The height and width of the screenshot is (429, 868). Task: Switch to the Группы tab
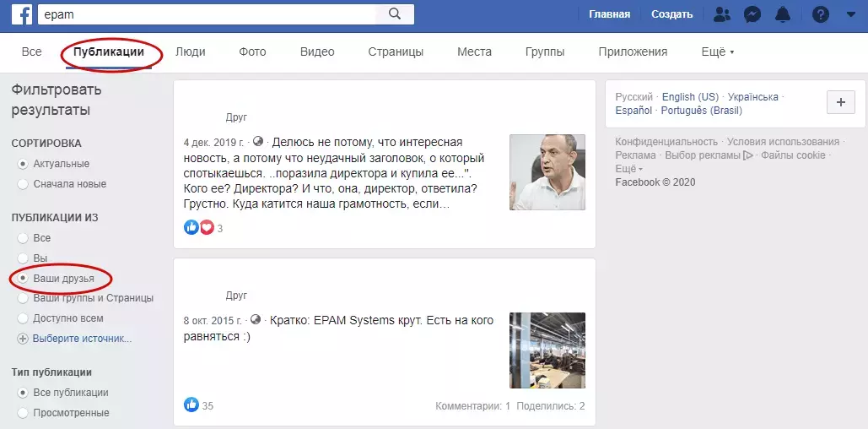pos(545,52)
